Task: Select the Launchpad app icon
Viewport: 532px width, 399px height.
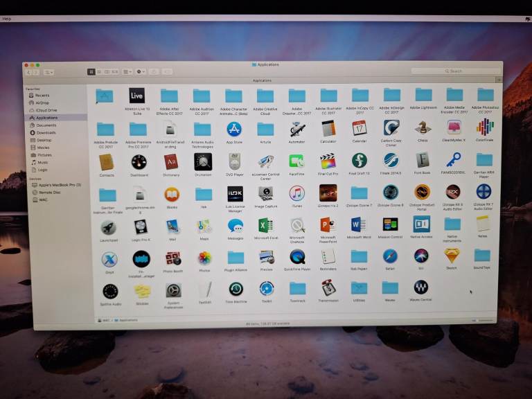Action: point(109,227)
